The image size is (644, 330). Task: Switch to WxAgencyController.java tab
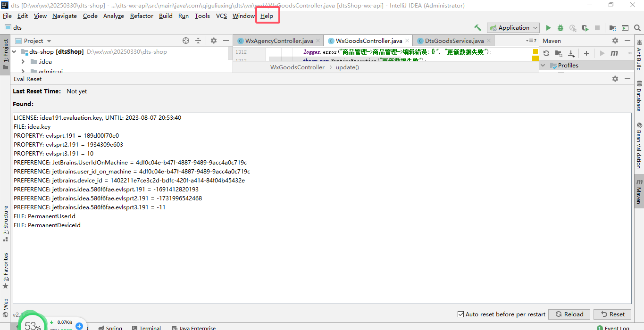(279, 41)
